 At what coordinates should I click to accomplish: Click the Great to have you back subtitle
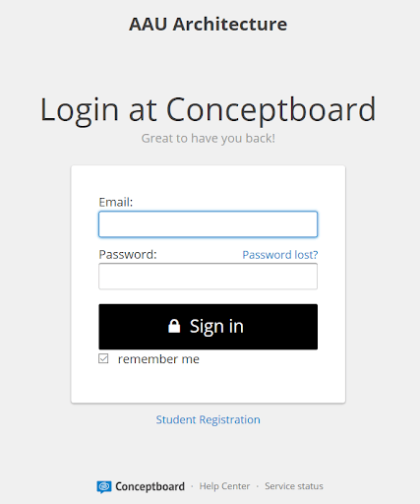208,138
